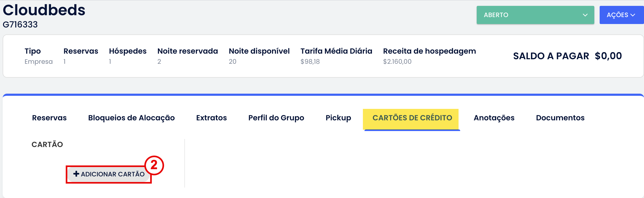Screen dimensions: 644x198
Task: Open the Aberto status dropdown
Action: 535,15
